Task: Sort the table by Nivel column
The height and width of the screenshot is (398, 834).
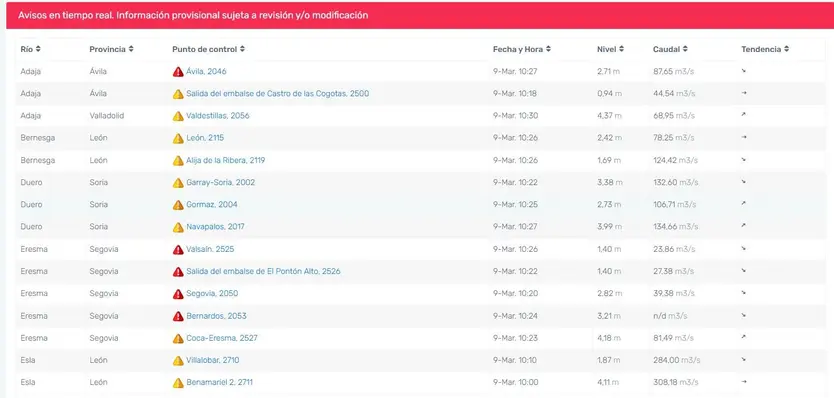Action: pos(610,49)
